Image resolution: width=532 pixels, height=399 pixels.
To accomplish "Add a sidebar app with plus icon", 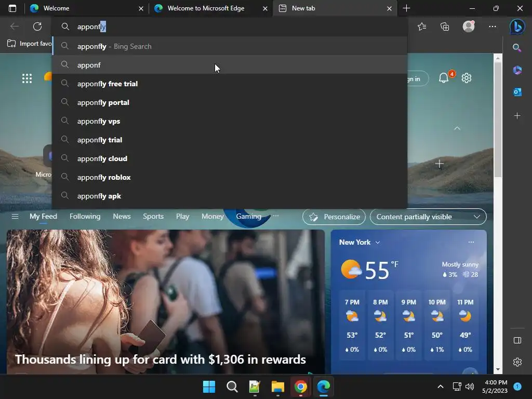I will [517, 116].
